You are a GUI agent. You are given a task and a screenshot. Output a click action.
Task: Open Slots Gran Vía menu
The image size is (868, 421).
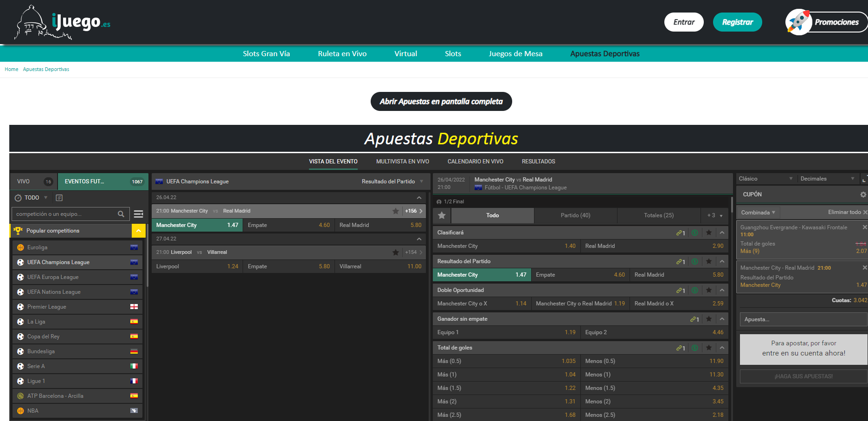pyautogui.click(x=266, y=54)
